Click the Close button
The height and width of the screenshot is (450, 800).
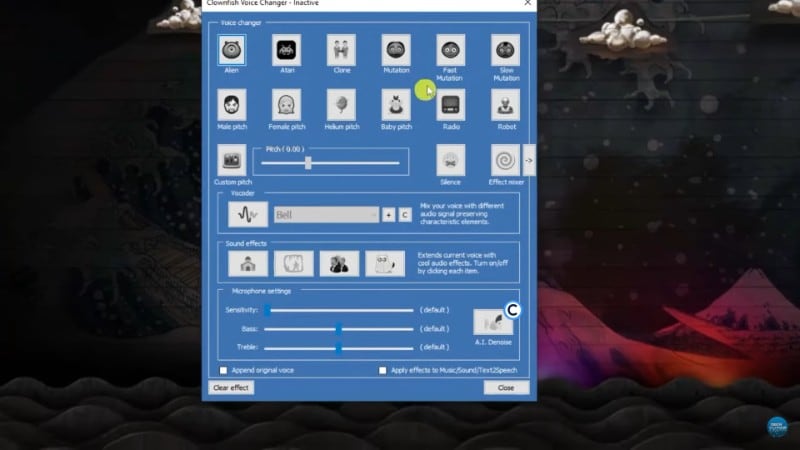tap(506, 388)
